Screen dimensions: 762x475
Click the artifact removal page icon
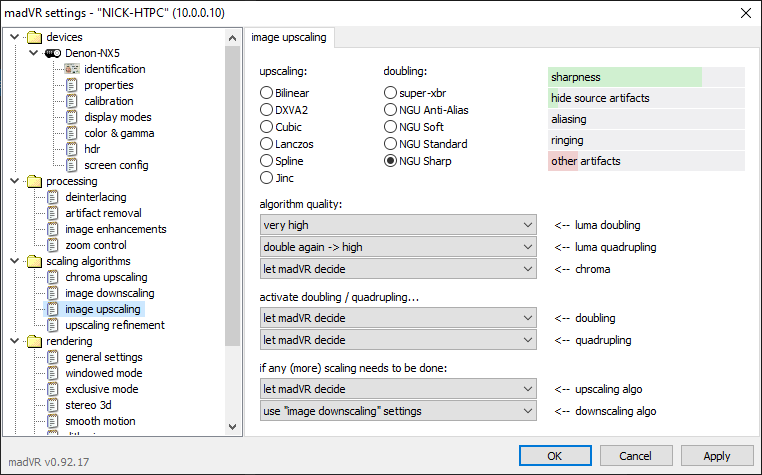coord(53,213)
